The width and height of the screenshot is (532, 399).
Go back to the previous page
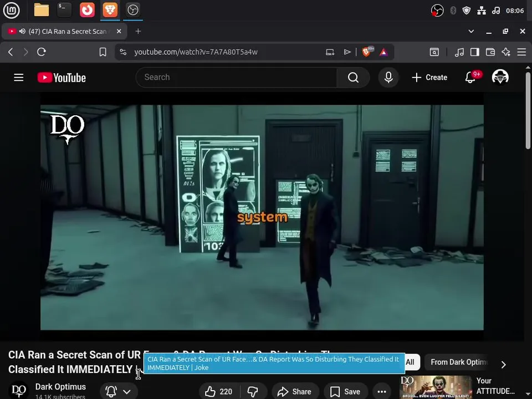click(11, 52)
